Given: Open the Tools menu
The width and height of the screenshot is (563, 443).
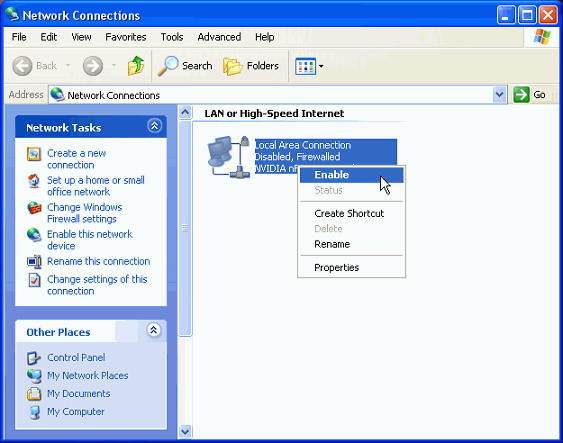Looking at the screenshot, I should [x=172, y=37].
